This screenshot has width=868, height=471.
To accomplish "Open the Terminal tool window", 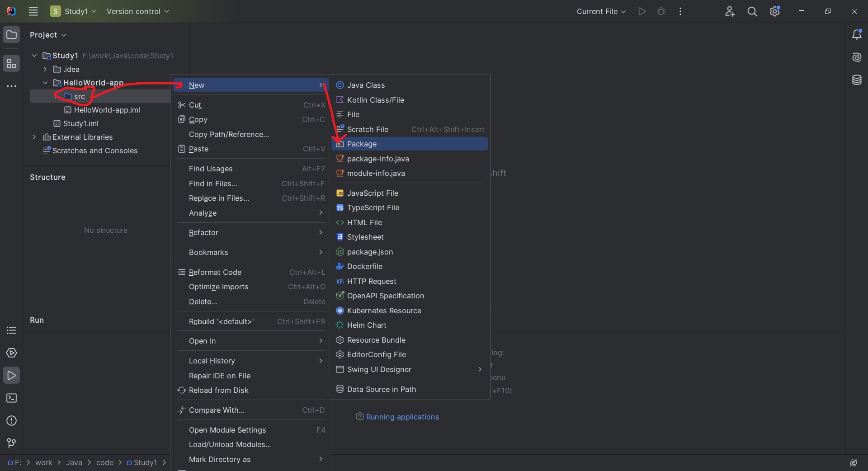I will pyautogui.click(x=11, y=398).
